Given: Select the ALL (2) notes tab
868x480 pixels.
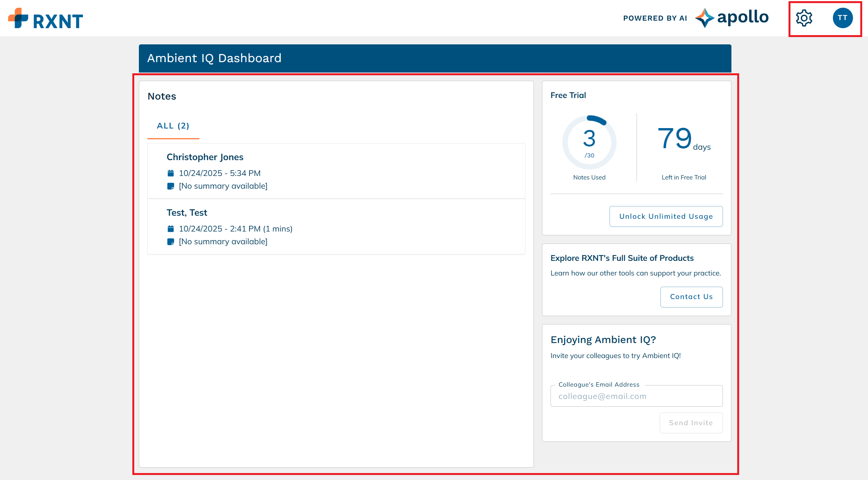Looking at the screenshot, I should 173,126.
